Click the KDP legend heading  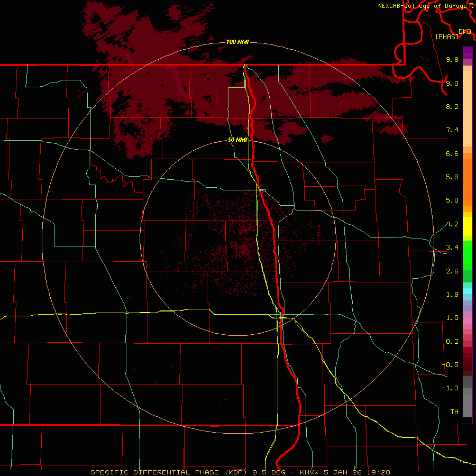465,32
